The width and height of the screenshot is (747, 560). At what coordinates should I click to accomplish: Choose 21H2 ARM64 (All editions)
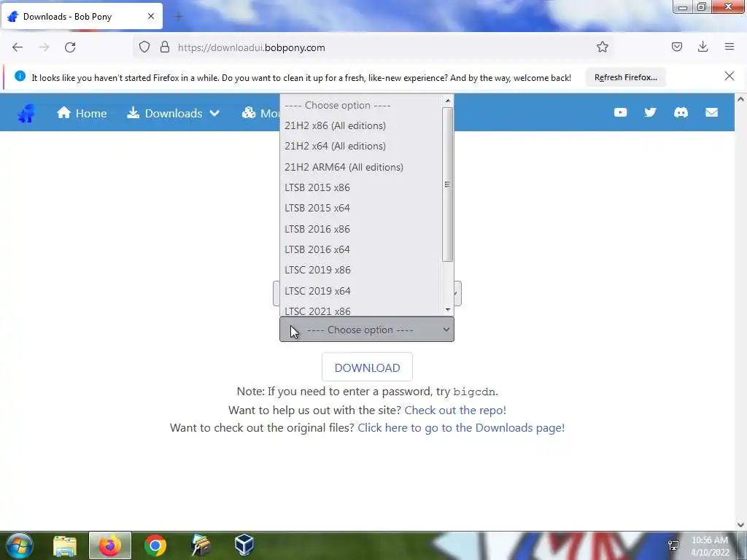360,167
